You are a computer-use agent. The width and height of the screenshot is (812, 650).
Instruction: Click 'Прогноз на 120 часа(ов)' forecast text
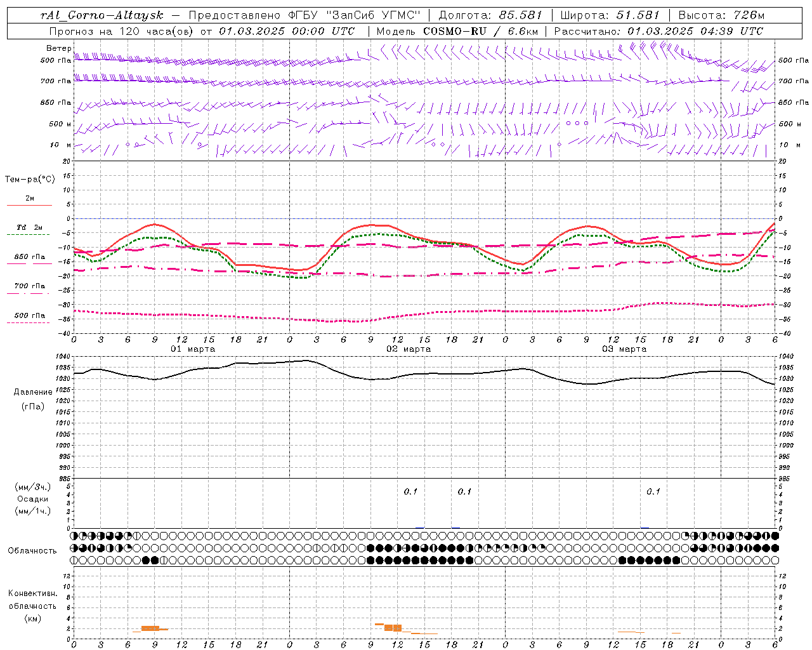click(x=122, y=31)
